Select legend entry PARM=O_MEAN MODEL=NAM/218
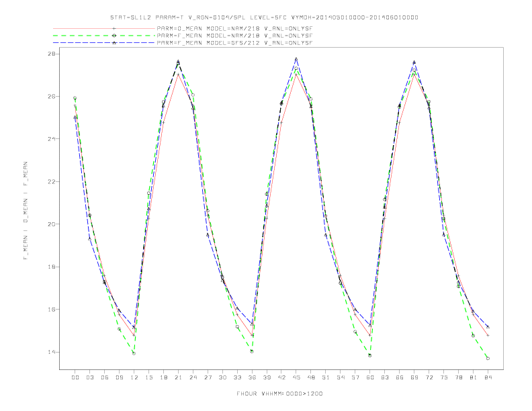Viewport: 532px width, 411px height. click(234, 28)
